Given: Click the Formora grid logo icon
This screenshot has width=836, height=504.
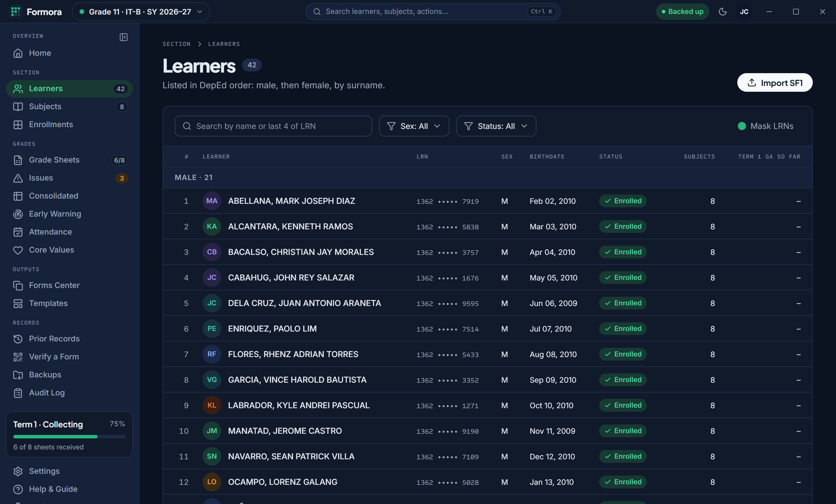Looking at the screenshot, I should (x=16, y=12).
